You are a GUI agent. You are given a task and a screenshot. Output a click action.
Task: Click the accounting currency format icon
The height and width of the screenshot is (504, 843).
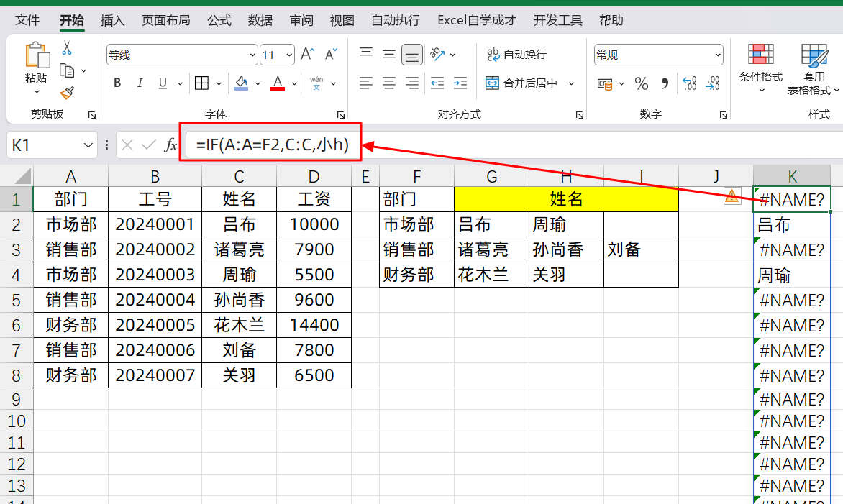coord(605,84)
